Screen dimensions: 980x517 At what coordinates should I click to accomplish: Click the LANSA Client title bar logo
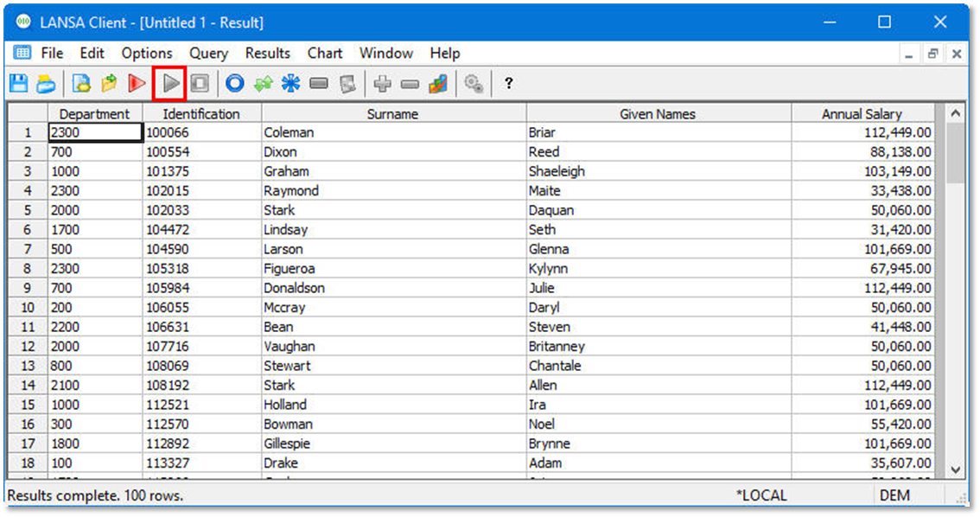[23, 22]
